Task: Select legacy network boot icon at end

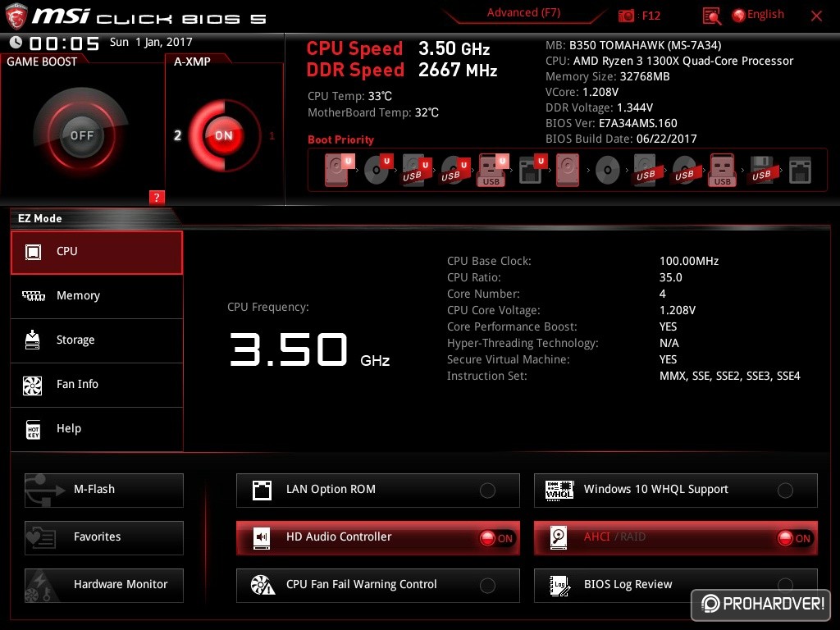Action: click(800, 171)
